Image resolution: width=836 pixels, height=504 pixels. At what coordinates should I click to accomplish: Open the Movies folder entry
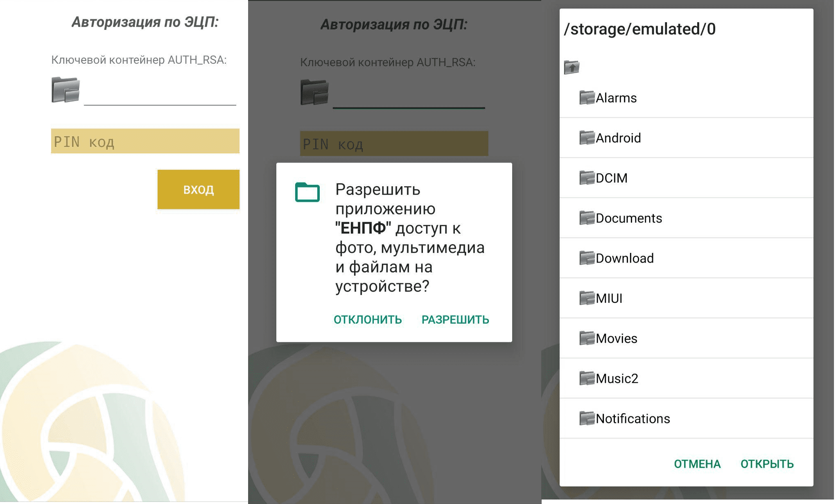(x=616, y=338)
